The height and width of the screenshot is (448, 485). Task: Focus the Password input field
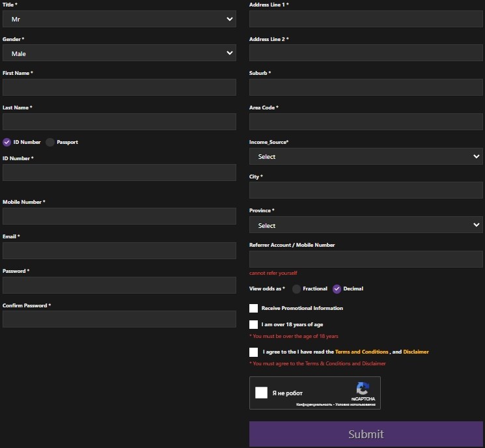tap(119, 285)
